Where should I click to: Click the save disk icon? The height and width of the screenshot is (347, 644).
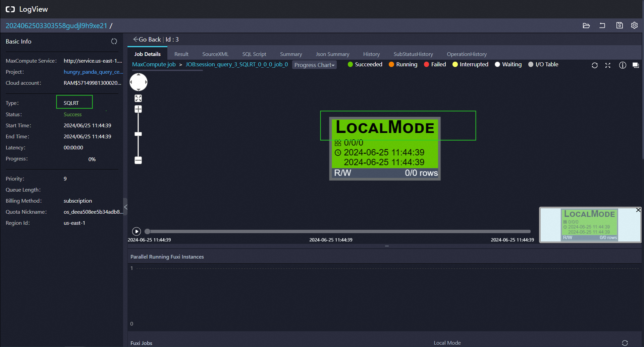[620, 25]
